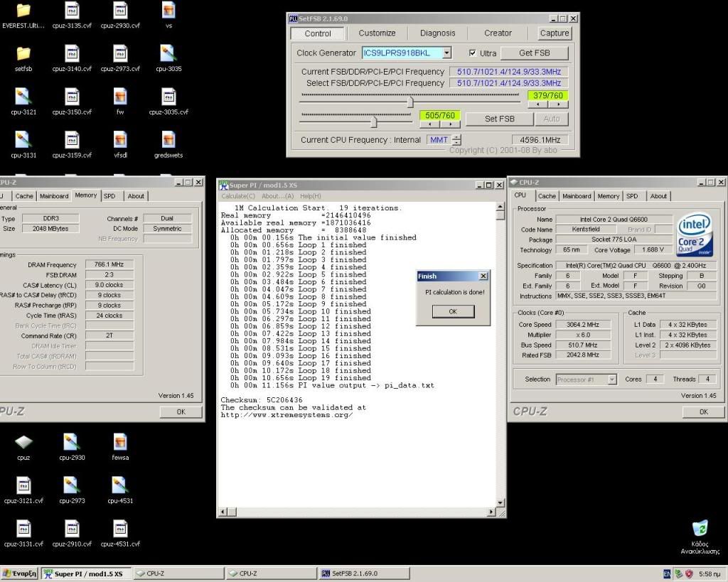This screenshot has width=728, height=582.
Task: Open the Processor selection dropdown in CPU-Z
Action: 612,379
